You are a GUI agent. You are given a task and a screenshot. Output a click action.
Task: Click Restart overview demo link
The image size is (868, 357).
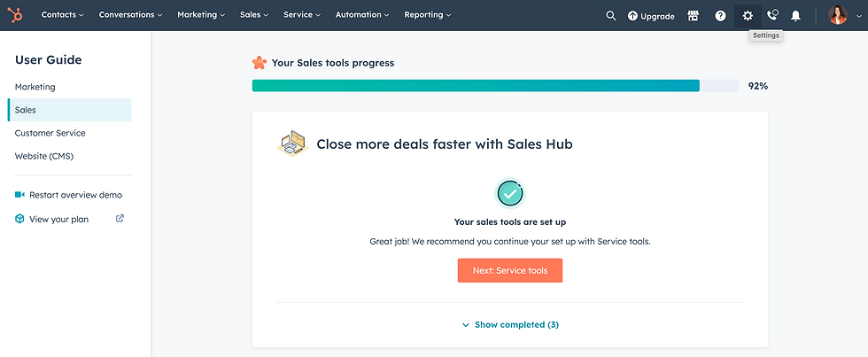click(x=76, y=195)
